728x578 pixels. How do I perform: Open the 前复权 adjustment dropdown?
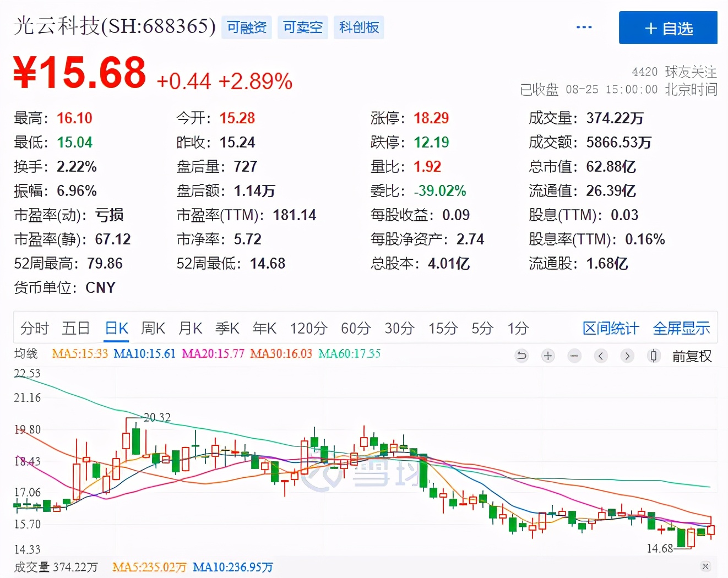click(692, 357)
